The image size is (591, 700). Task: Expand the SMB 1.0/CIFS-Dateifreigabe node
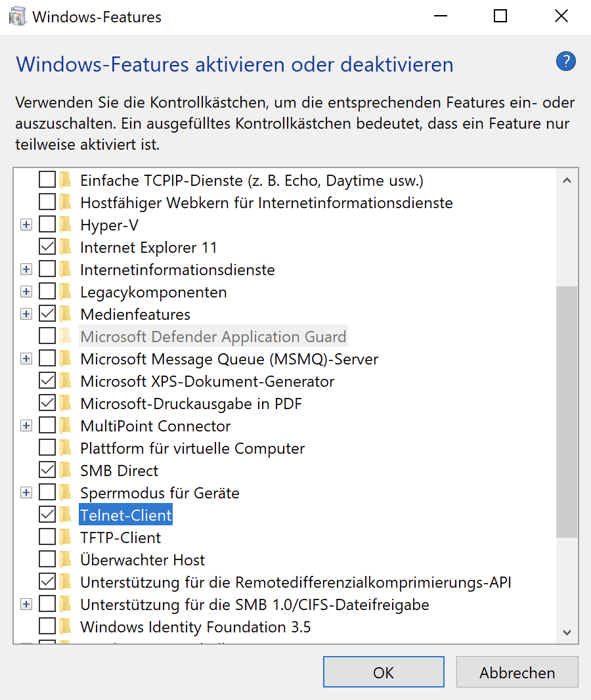click(x=26, y=604)
